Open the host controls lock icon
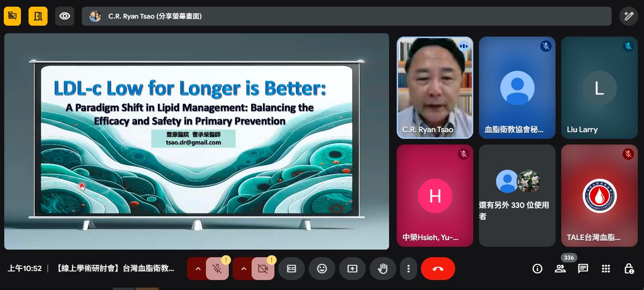Screen dimensions: 644x290 (629, 269)
